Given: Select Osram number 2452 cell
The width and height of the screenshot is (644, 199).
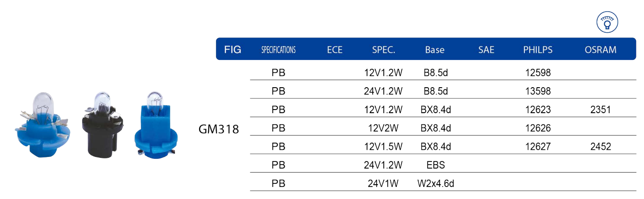Looking at the screenshot, I should coord(600,146).
